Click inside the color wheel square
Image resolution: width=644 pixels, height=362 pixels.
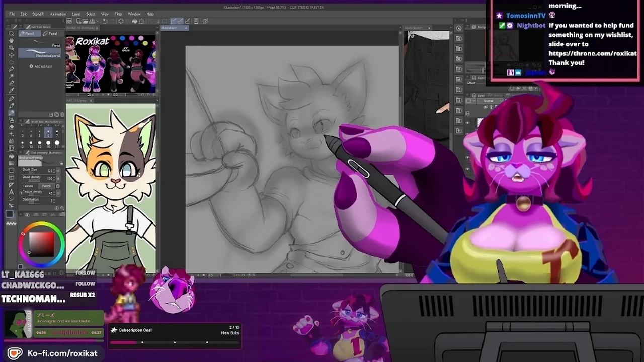(41, 243)
